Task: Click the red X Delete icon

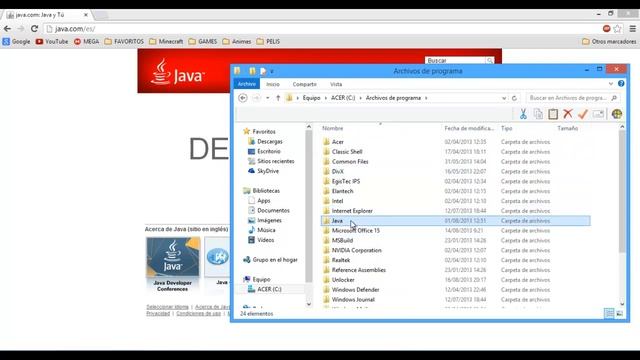Action: [x=568, y=114]
